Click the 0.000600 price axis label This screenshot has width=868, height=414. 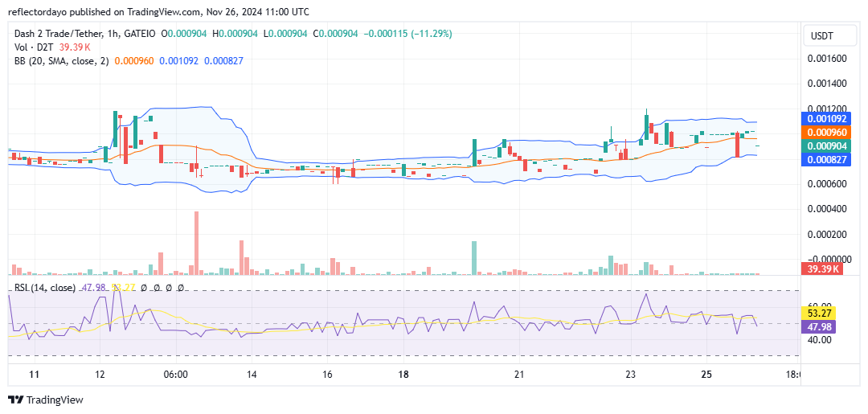826,184
